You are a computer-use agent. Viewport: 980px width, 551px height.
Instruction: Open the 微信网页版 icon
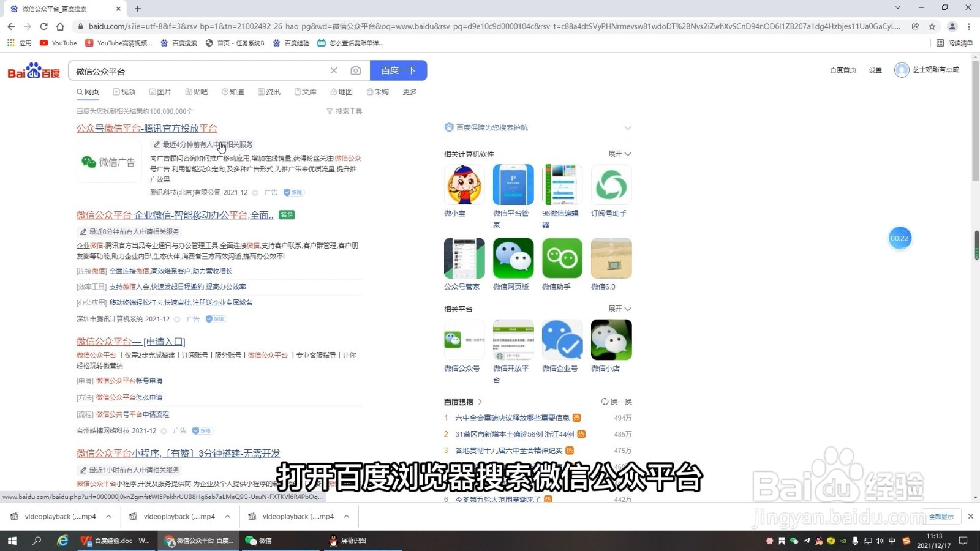tap(513, 258)
